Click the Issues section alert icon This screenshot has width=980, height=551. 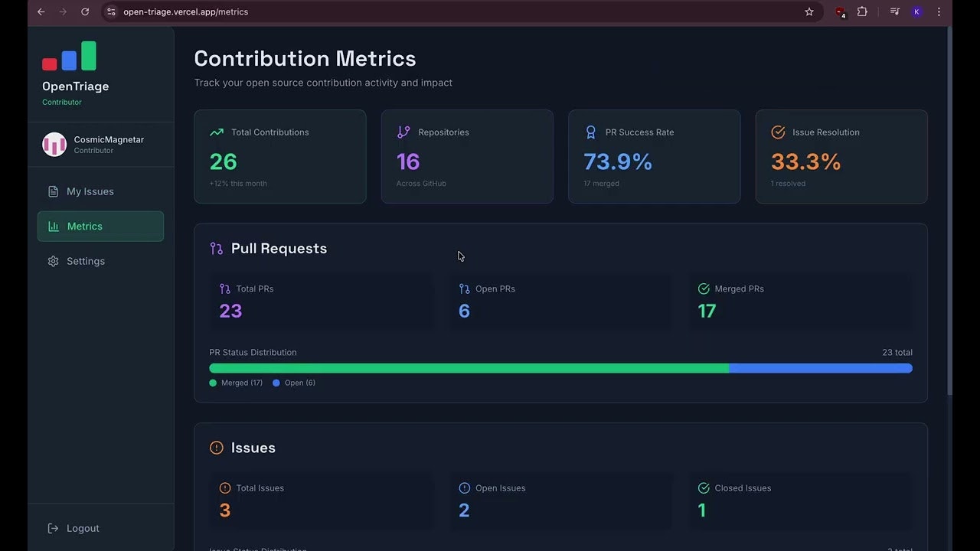[x=217, y=448]
